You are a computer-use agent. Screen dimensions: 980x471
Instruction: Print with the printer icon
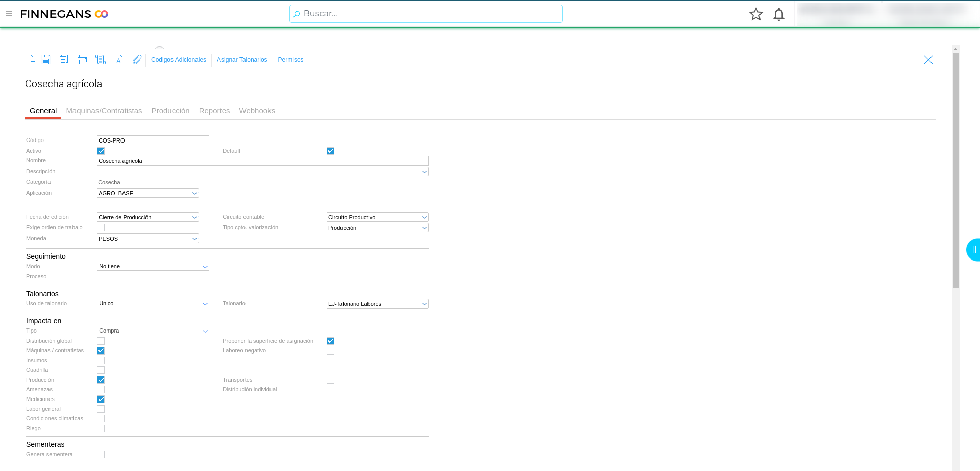[x=82, y=60]
